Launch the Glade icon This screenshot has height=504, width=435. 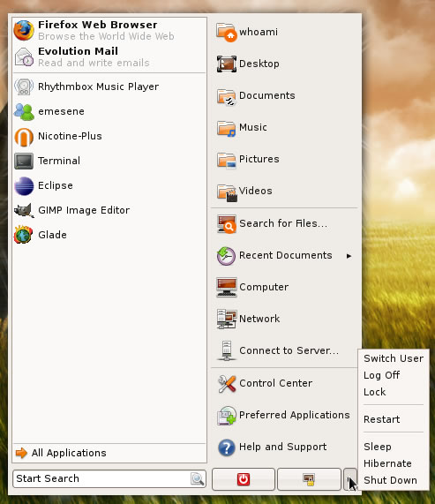(23, 235)
